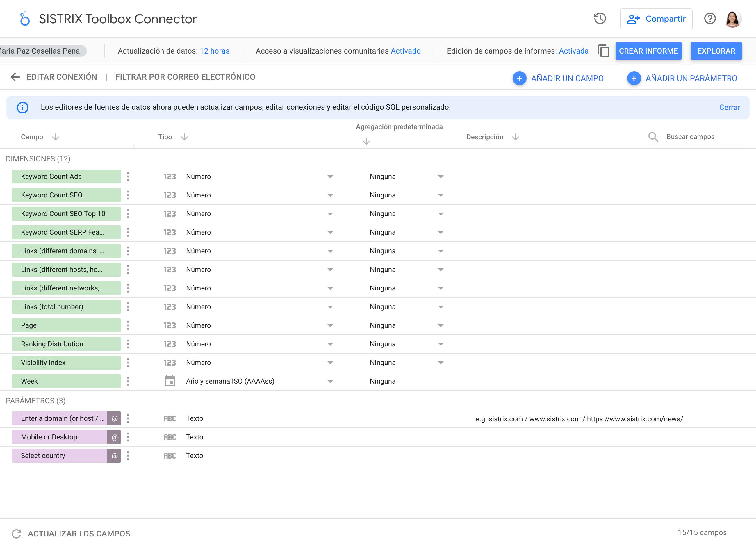Sort fields by Campo column header

pos(32,137)
